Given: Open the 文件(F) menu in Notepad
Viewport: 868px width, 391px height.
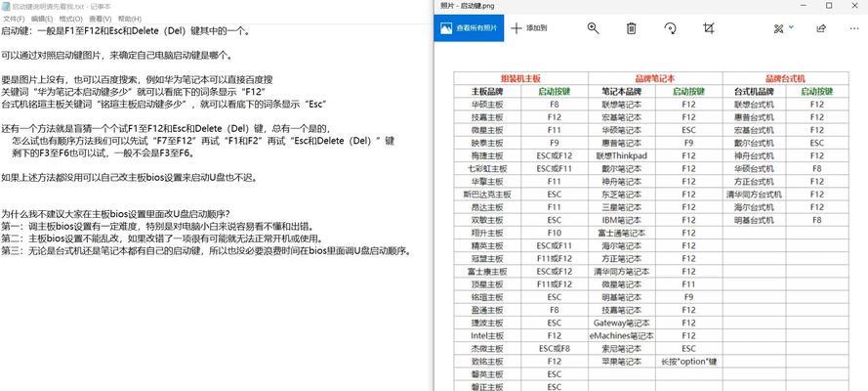Looking at the screenshot, I should [13, 18].
